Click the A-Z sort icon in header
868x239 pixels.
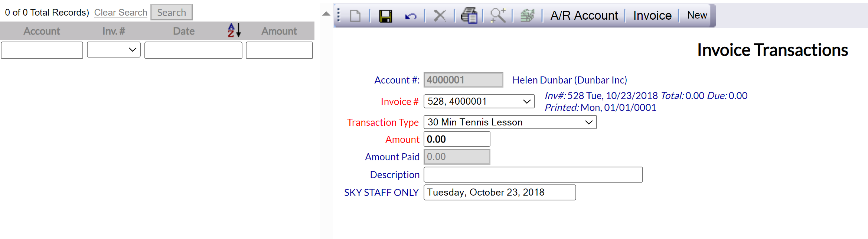(x=234, y=30)
